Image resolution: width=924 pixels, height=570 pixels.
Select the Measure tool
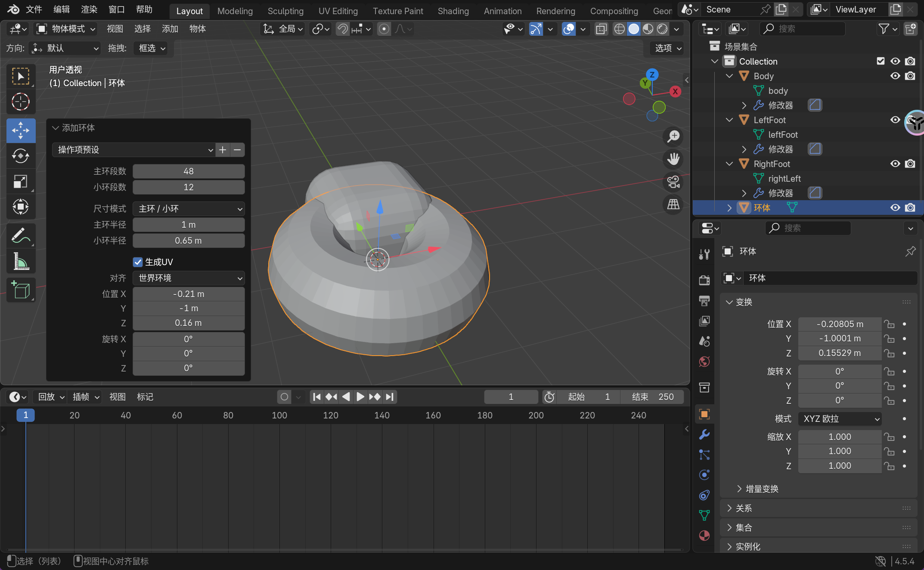pyautogui.click(x=20, y=262)
